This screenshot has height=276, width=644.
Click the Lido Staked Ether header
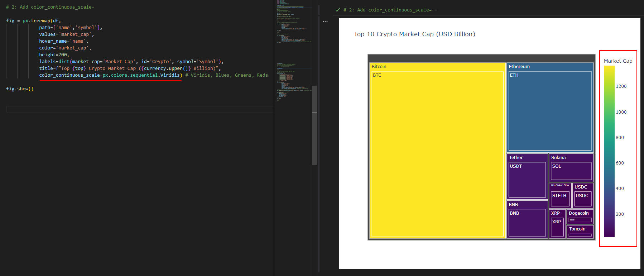coord(560,185)
